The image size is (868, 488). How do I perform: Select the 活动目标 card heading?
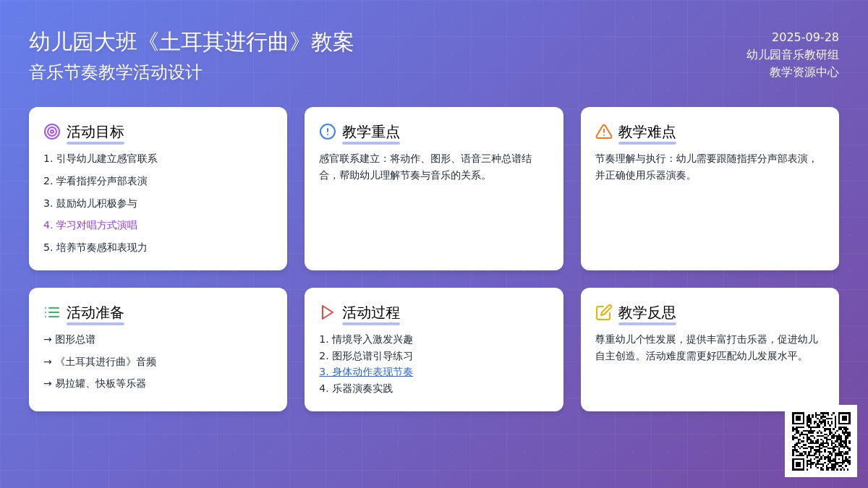coord(95,132)
